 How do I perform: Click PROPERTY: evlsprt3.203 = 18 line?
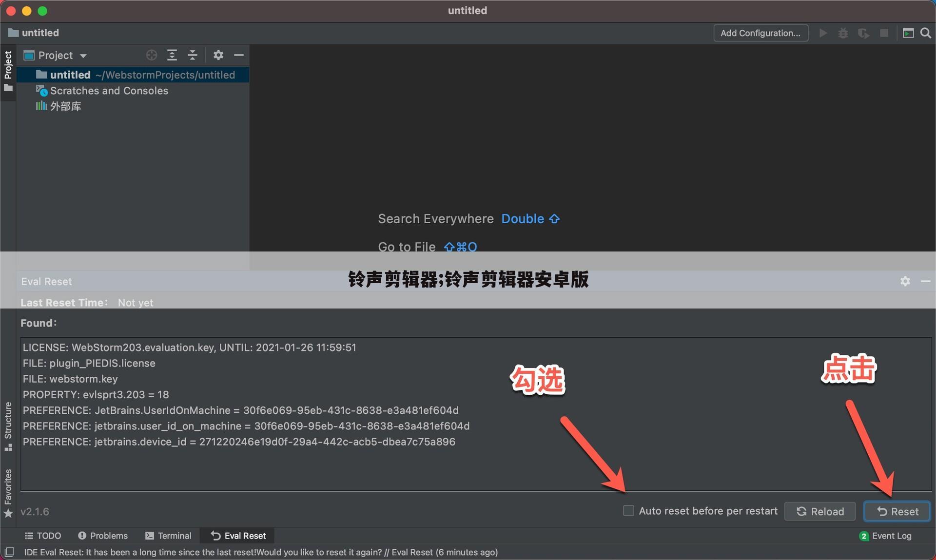[x=96, y=394]
